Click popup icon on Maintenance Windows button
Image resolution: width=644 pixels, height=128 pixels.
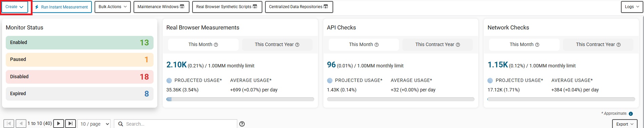click(182, 7)
